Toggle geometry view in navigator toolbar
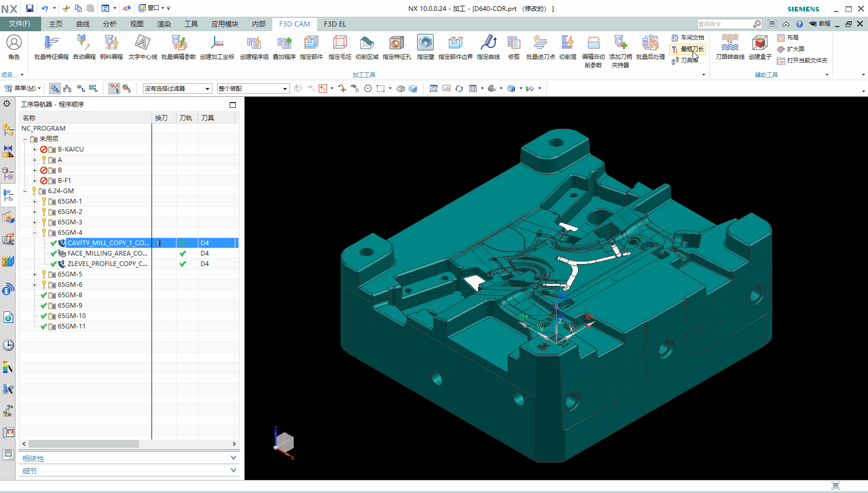The height and width of the screenshot is (493, 868). click(81, 89)
